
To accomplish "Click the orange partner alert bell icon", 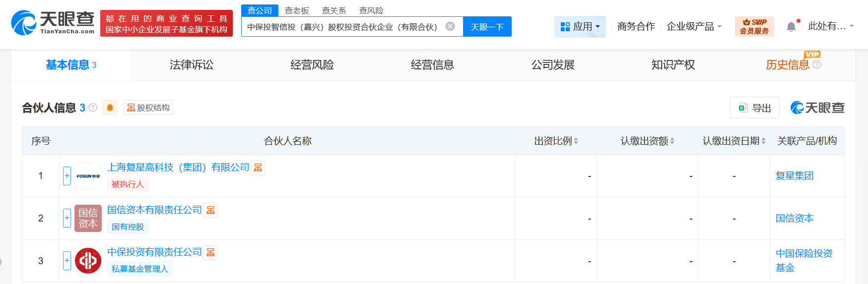I will [x=110, y=108].
